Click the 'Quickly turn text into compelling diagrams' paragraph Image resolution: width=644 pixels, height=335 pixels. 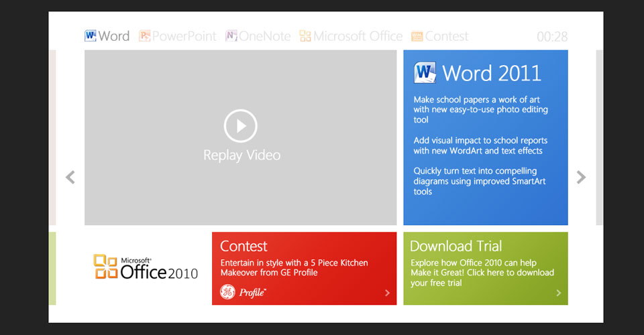[479, 182]
